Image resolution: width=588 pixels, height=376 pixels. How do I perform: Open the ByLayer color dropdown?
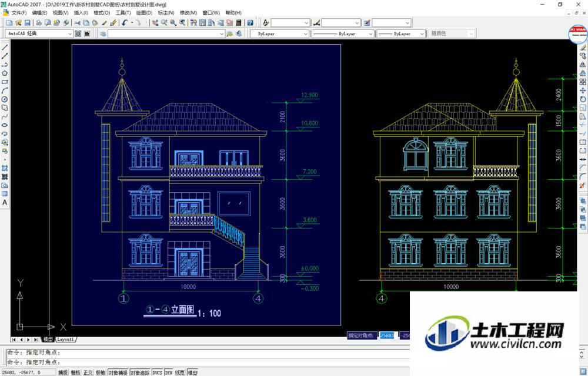pos(279,33)
